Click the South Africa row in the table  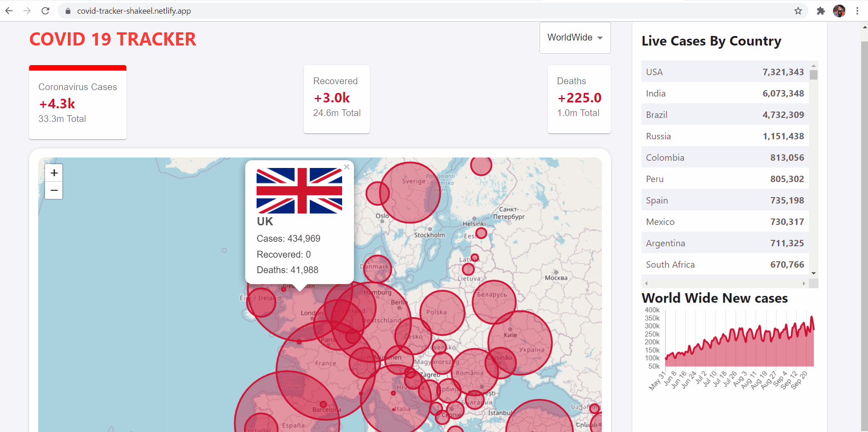tap(725, 264)
